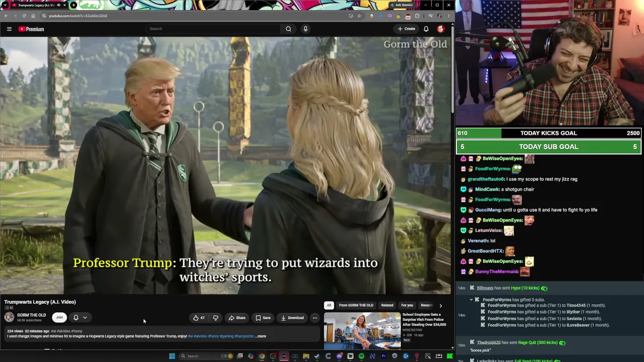The width and height of the screenshot is (644, 362).
Task: Open Spotify from the taskbar
Action: pyautogui.click(x=361, y=356)
